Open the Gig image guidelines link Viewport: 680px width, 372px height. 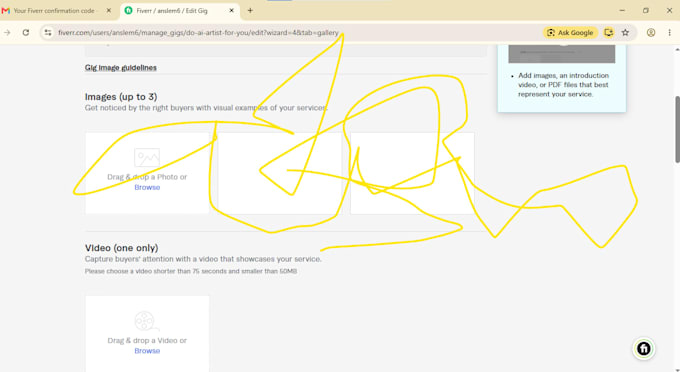[x=121, y=68]
